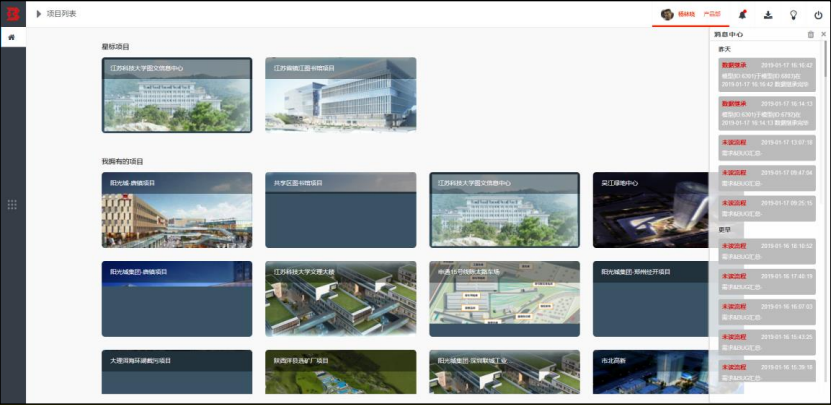The height and width of the screenshot is (405, 831).
Task: Open starred project 江苏科技大学图文信息中心
Action: [177, 95]
